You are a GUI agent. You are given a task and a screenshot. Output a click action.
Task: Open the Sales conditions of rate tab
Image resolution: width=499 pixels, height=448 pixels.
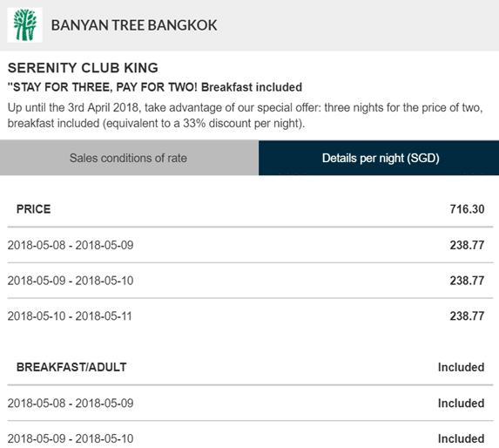point(129,158)
